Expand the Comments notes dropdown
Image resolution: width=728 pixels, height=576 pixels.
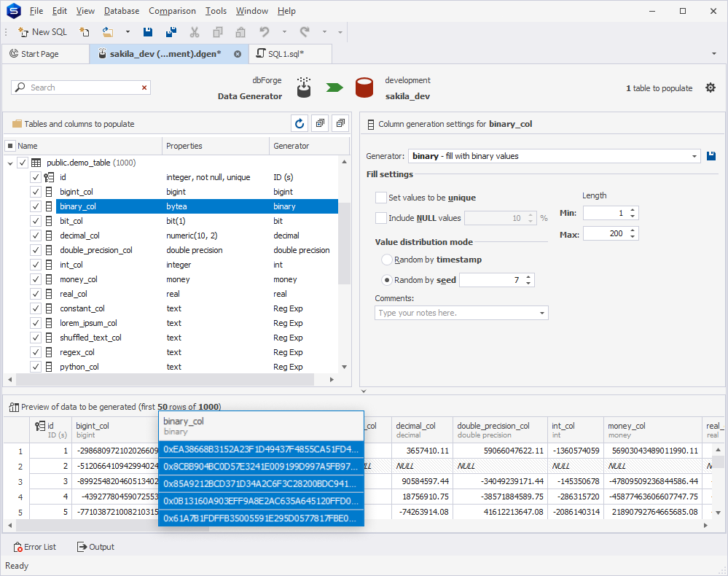(x=542, y=313)
